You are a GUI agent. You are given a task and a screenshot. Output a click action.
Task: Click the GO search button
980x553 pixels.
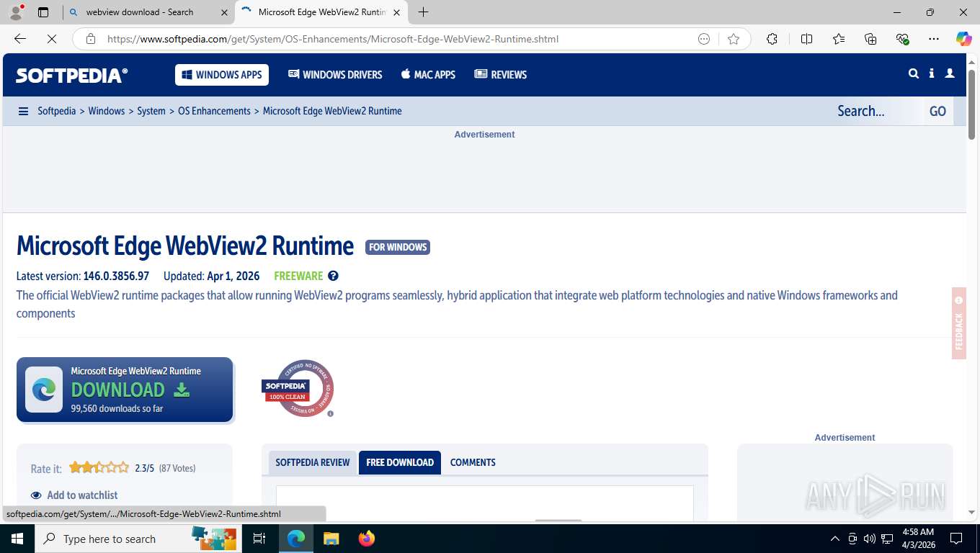coord(937,111)
